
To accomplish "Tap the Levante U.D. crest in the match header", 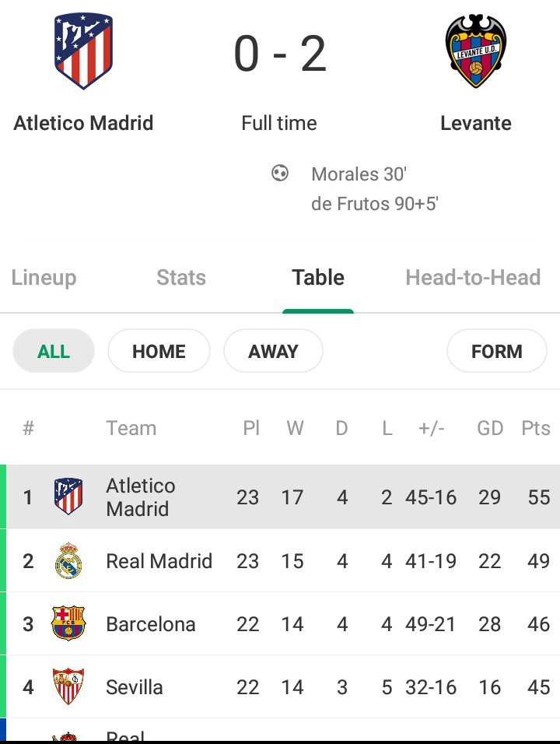I will 475,51.
